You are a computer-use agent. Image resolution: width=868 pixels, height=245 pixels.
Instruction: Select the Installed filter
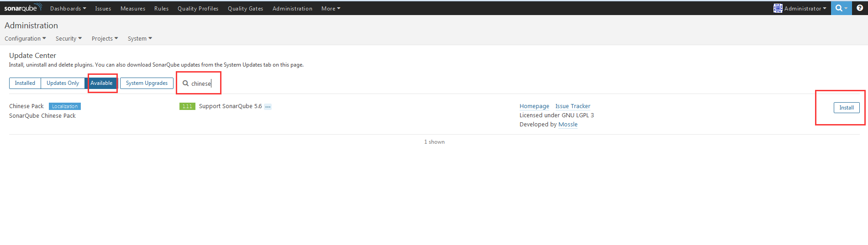click(x=25, y=83)
